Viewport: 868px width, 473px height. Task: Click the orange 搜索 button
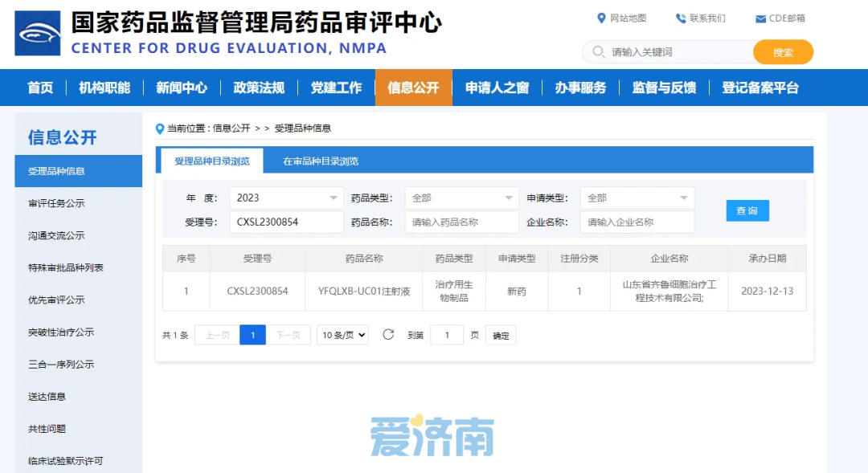point(783,52)
